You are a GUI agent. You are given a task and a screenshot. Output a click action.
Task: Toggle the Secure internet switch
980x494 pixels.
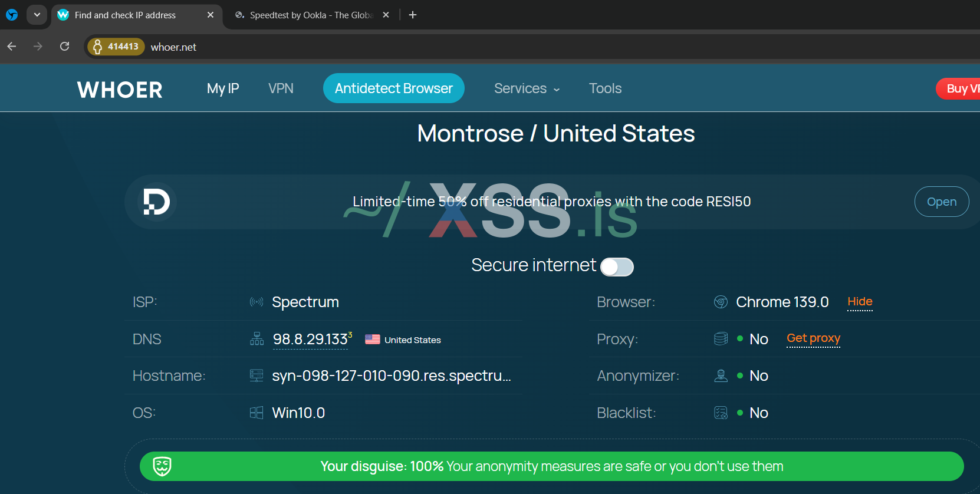coord(617,267)
